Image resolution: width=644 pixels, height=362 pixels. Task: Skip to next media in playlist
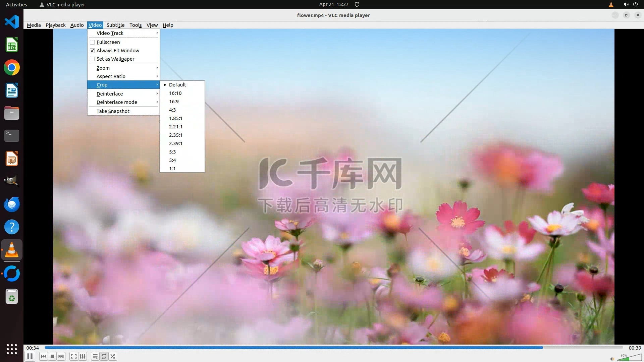pyautogui.click(x=61, y=356)
